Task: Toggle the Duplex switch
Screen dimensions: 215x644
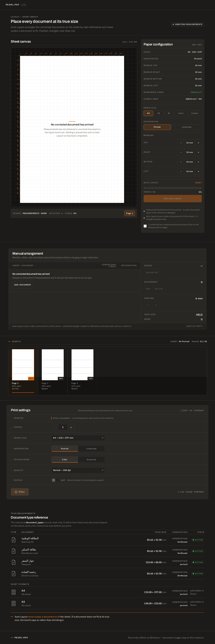Action: coord(55,480)
